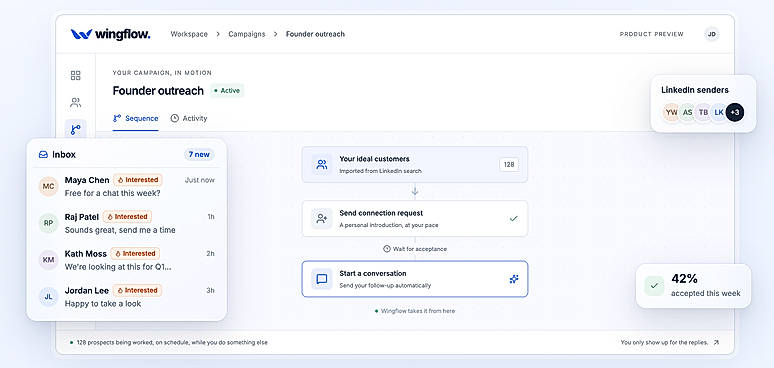Click the checkmark on Send connection request
The height and width of the screenshot is (368, 774).
513,219
